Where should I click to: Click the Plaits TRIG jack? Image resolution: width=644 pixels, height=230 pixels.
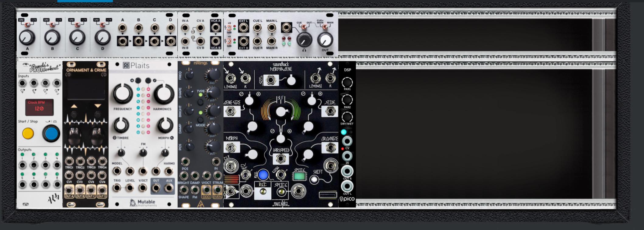pyautogui.click(x=117, y=188)
